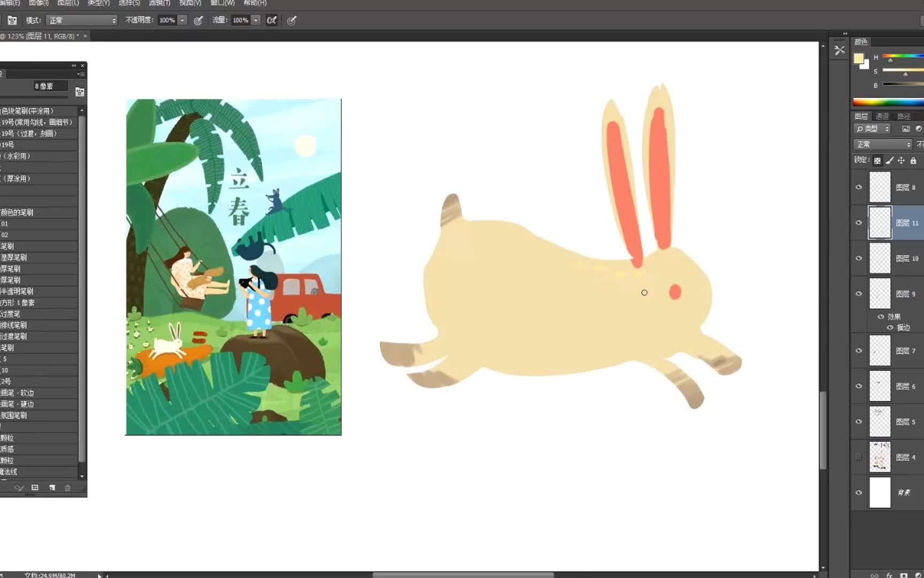Screen dimensions: 924x578
Task: Open 图层 menu
Action: (68, 3)
